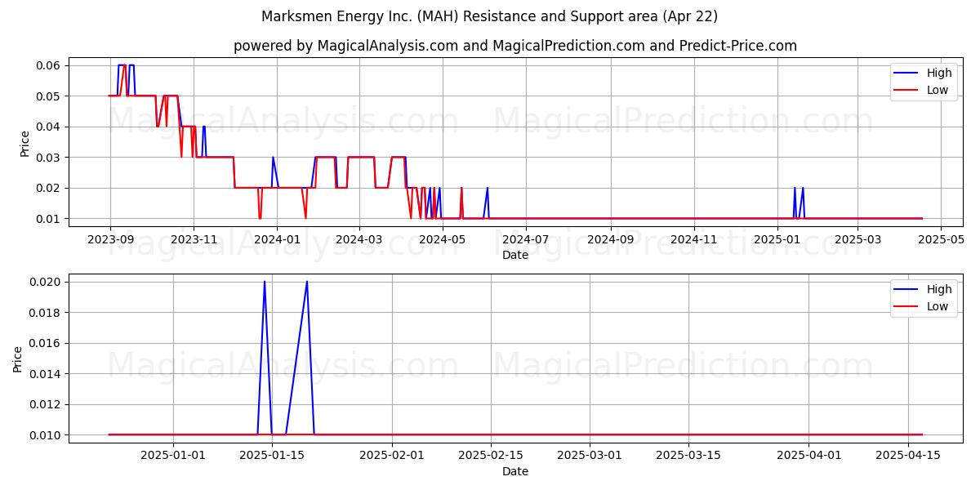The image size is (980, 490).
Task: Click the 0.020 tick on the lower y-axis
Action: (45, 282)
